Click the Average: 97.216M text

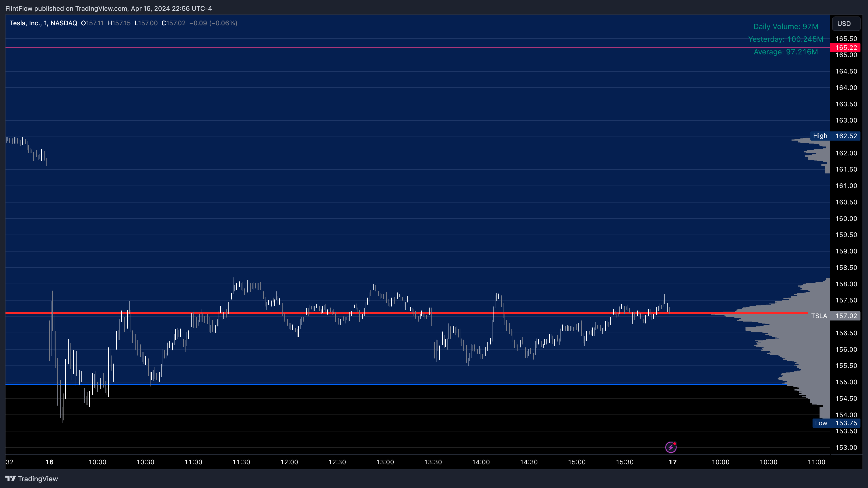pos(785,52)
